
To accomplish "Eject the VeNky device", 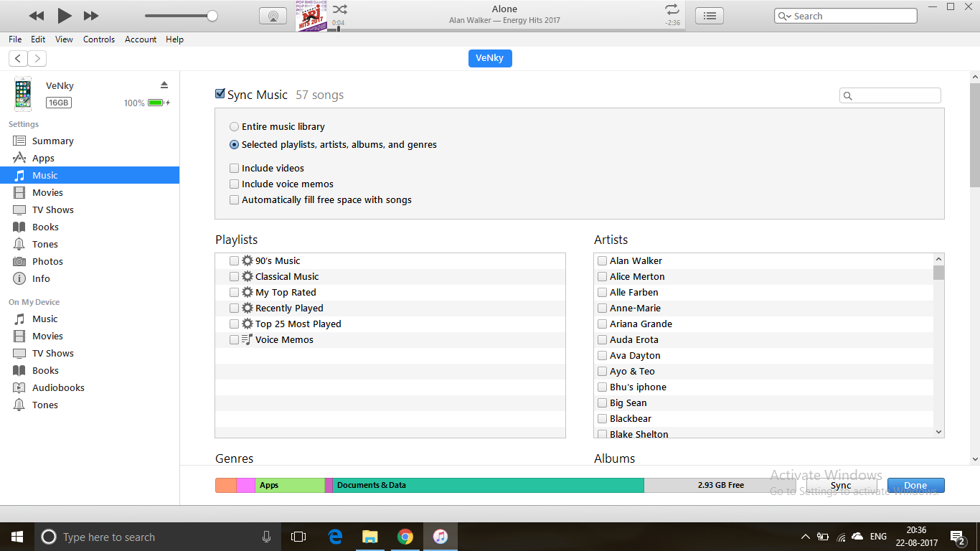I will (164, 85).
